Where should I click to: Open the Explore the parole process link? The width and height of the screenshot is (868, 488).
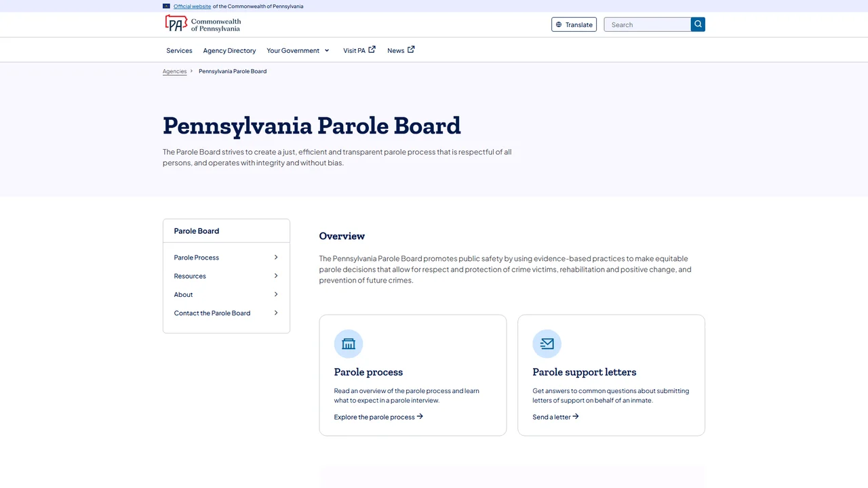[378, 417]
